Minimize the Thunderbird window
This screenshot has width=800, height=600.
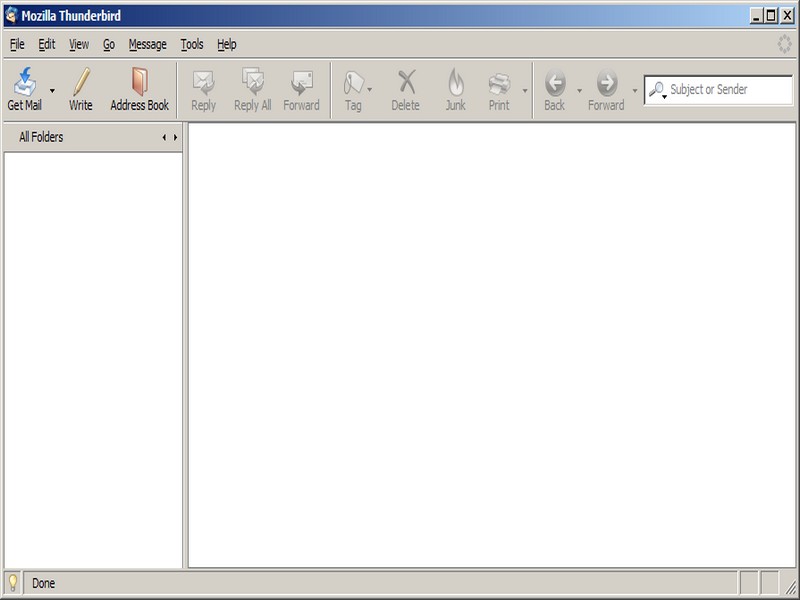756,16
